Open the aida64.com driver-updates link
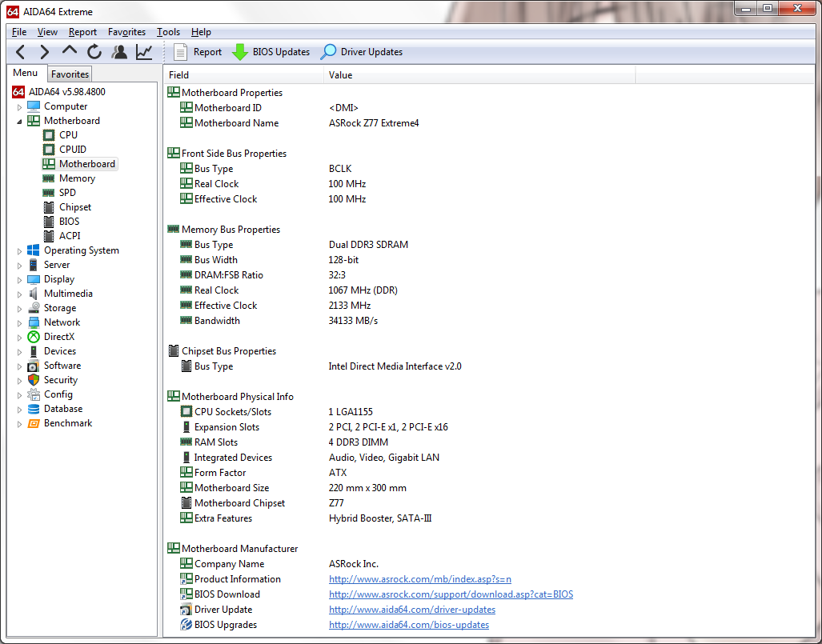 click(x=412, y=610)
